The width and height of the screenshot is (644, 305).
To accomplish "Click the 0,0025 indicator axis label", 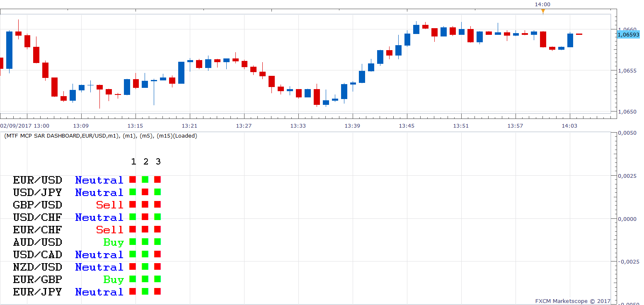I will click(x=627, y=176).
